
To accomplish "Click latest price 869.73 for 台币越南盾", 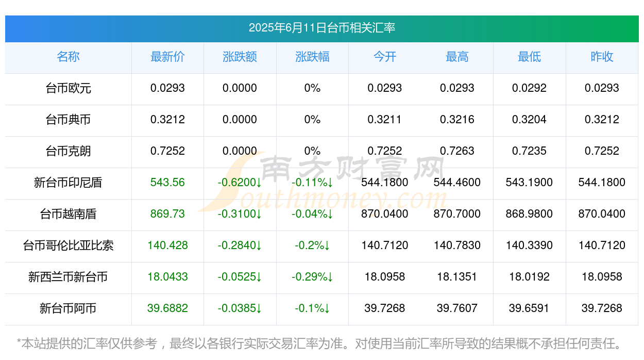I will point(167,214).
